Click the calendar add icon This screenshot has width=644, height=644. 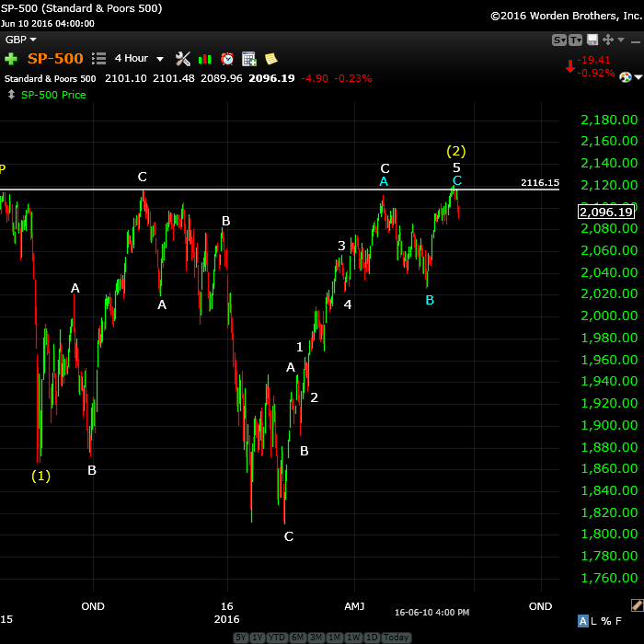(x=249, y=59)
